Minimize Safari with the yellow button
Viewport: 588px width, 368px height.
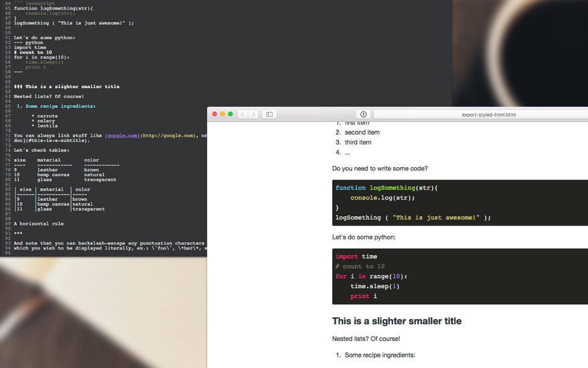(222, 114)
